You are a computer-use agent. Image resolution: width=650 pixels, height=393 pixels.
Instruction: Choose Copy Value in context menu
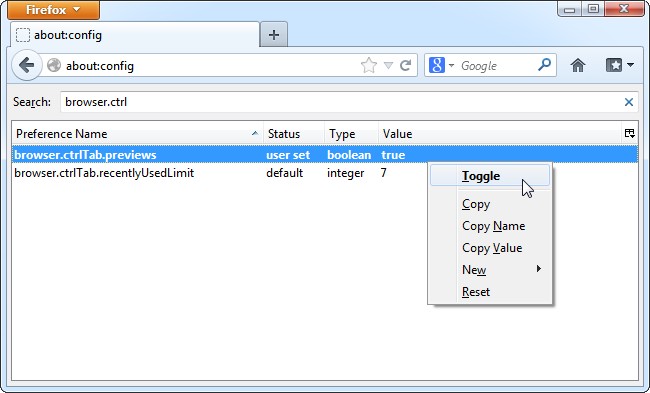tap(490, 248)
